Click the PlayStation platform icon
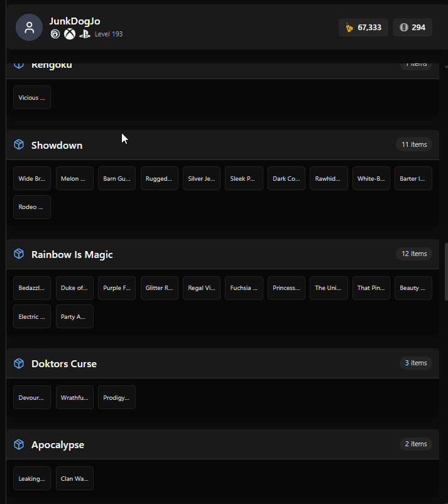This screenshot has width=448, height=504. 85,34
